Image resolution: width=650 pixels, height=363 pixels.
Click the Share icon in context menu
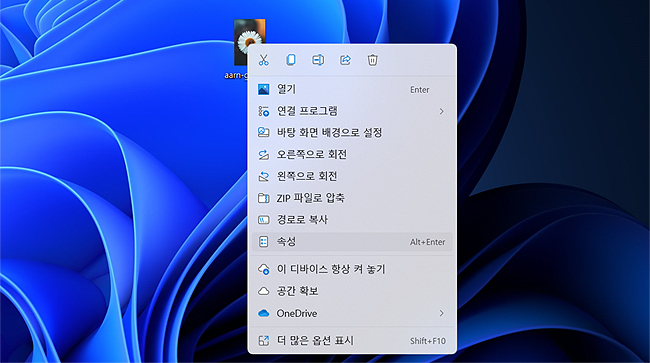[x=345, y=60]
